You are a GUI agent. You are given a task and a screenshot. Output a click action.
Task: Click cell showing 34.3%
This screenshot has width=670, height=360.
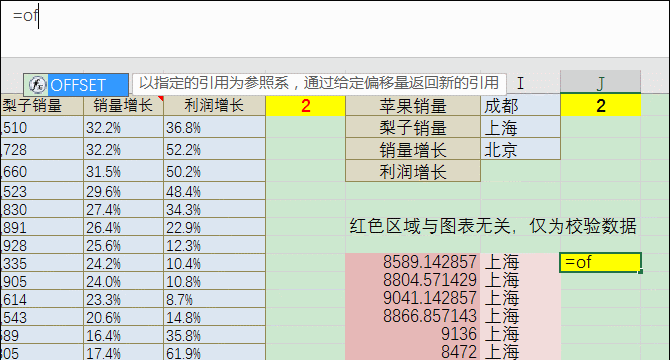tap(215, 209)
